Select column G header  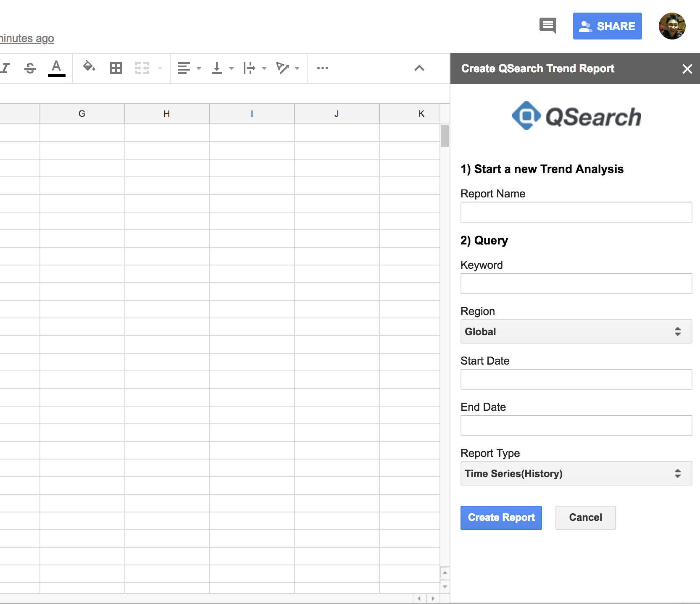tap(82, 114)
